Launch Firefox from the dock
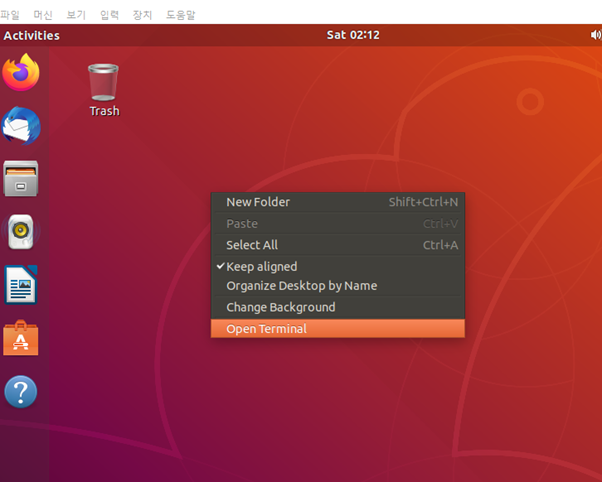Viewport: 602px width, 482px height. [x=21, y=73]
